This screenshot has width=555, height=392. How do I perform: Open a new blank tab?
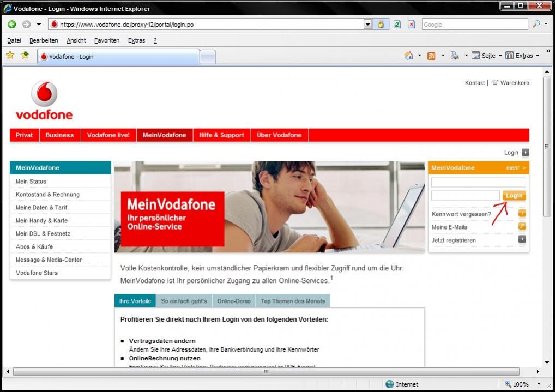point(208,57)
